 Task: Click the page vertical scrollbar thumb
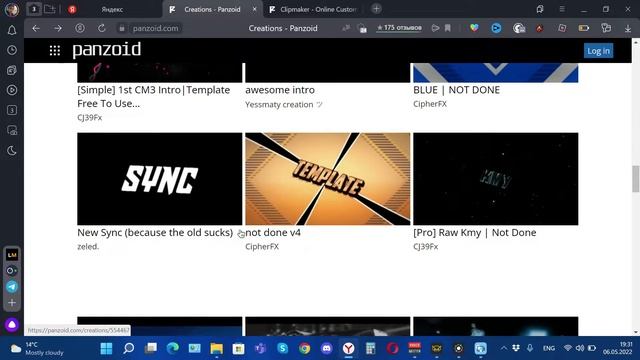click(636, 178)
